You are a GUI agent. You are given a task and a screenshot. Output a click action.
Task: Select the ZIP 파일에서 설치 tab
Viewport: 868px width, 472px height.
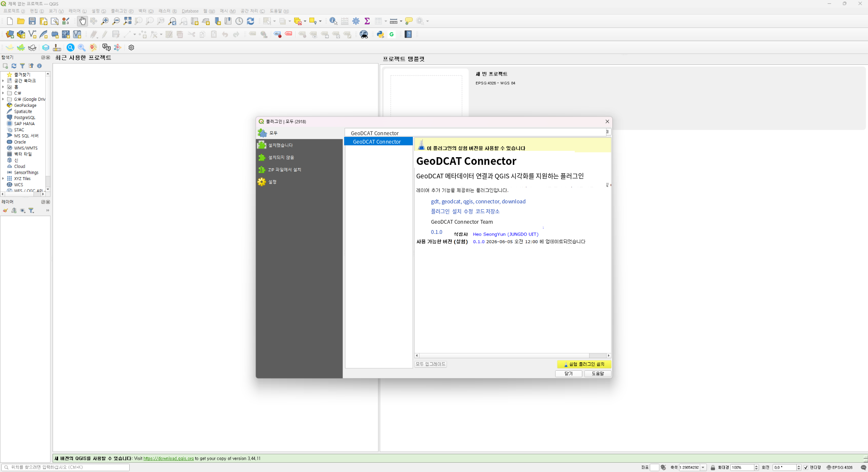pos(299,169)
